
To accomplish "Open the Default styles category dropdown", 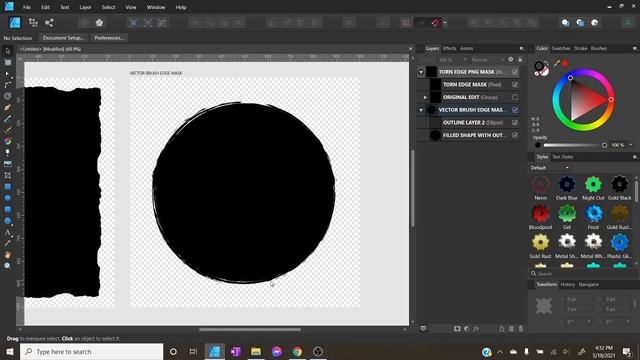I will (x=549, y=168).
